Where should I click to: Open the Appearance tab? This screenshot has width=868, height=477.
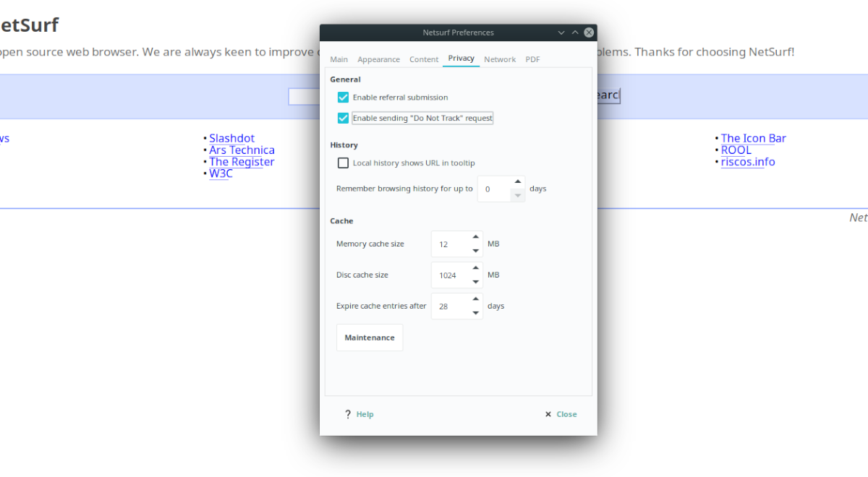[x=378, y=59]
